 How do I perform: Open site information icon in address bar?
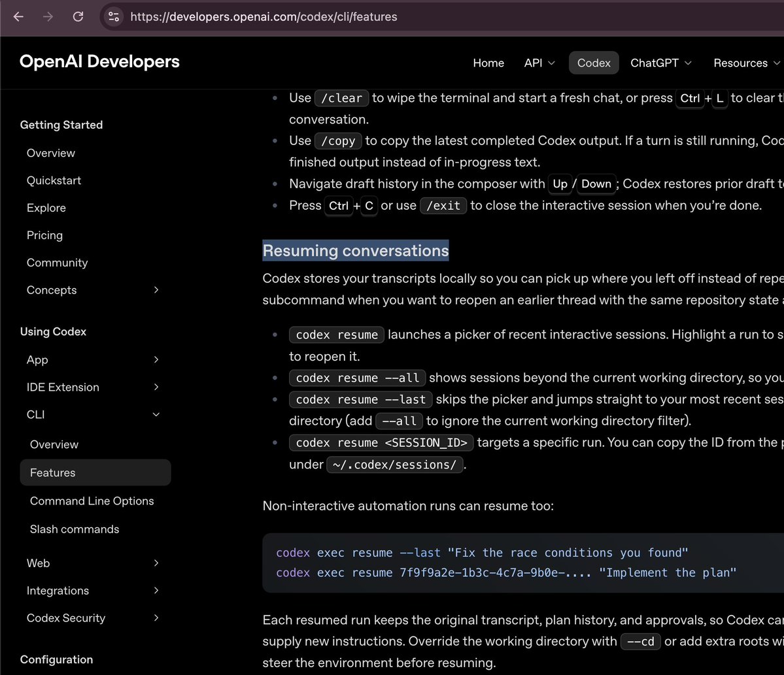[114, 16]
